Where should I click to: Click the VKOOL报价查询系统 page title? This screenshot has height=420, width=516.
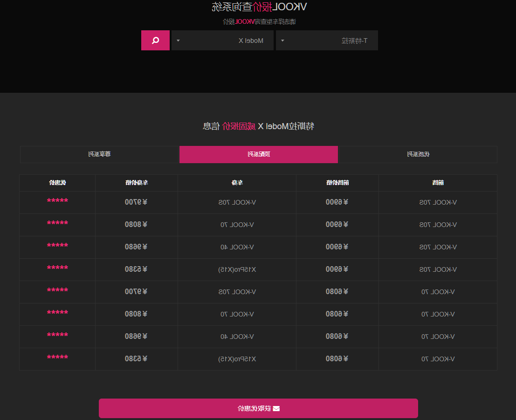click(259, 7)
